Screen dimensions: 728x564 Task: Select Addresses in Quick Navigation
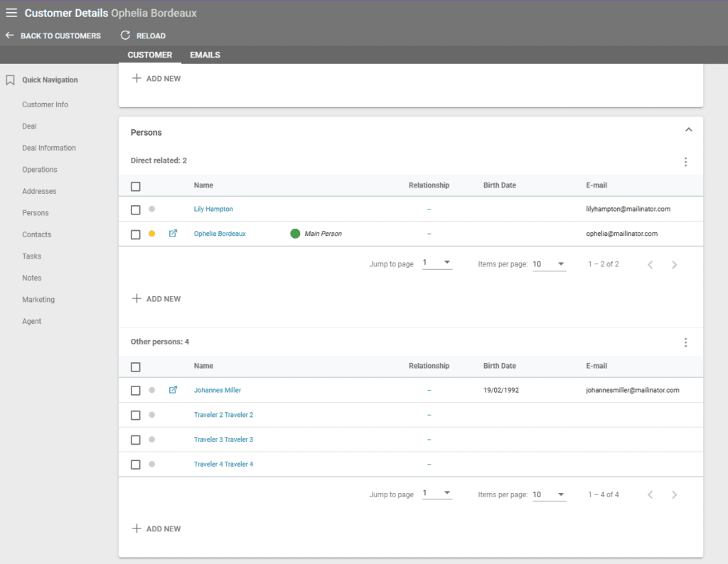click(39, 191)
